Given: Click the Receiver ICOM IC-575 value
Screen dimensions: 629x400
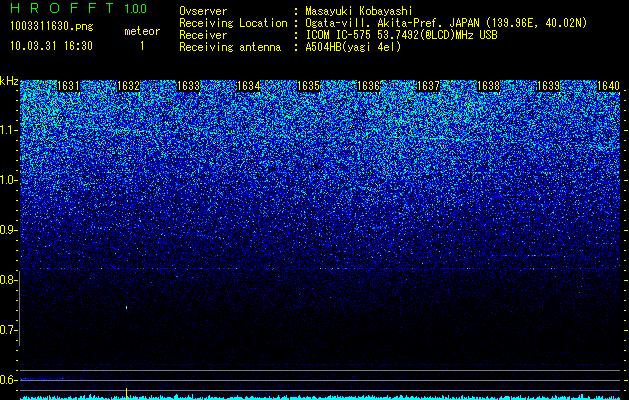Looking at the screenshot, I should (402, 35).
